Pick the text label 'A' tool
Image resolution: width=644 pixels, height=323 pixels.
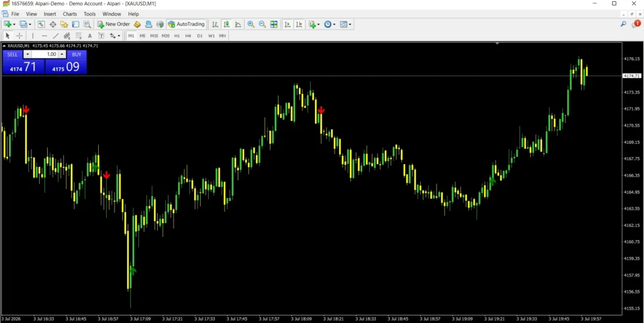click(89, 36)
